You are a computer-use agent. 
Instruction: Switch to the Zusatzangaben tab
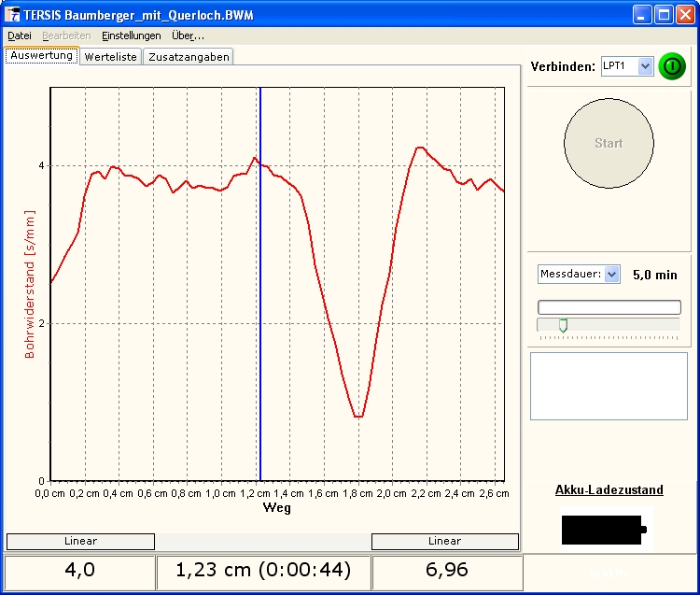189,57
